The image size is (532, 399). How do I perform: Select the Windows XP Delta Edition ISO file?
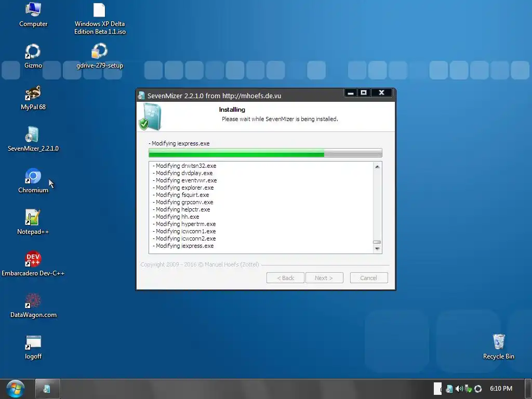(100, 18)
